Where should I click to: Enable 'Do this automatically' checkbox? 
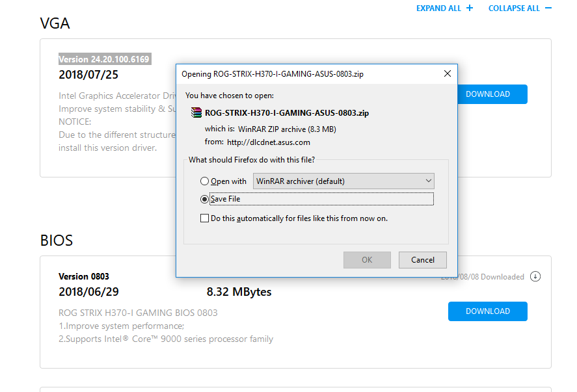(205, 218)
